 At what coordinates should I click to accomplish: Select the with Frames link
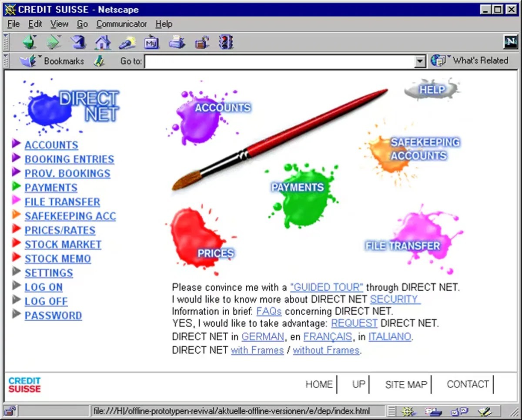257,350
